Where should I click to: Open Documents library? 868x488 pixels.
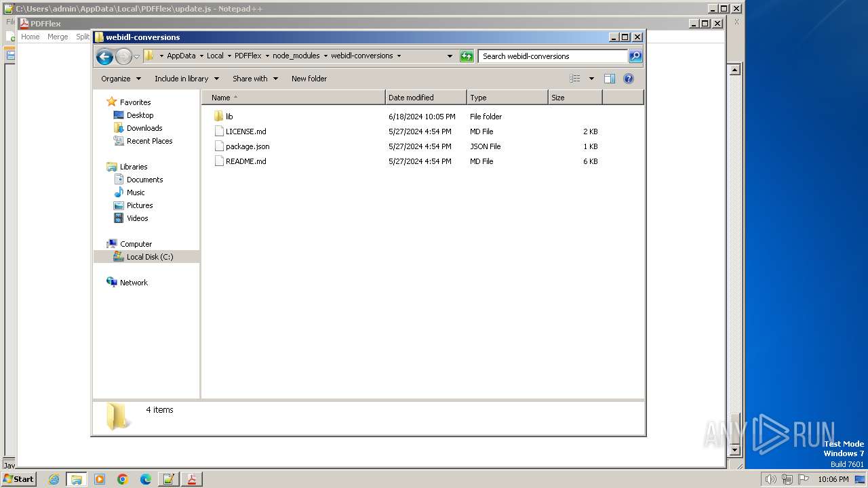coord(144,180)
